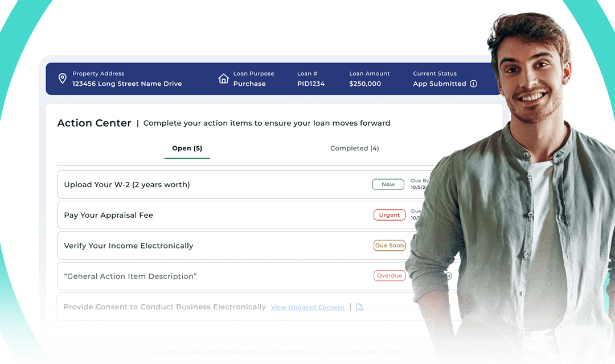615x364 pixels.
Task: Click the Loan # label
Action: [307, 73]
